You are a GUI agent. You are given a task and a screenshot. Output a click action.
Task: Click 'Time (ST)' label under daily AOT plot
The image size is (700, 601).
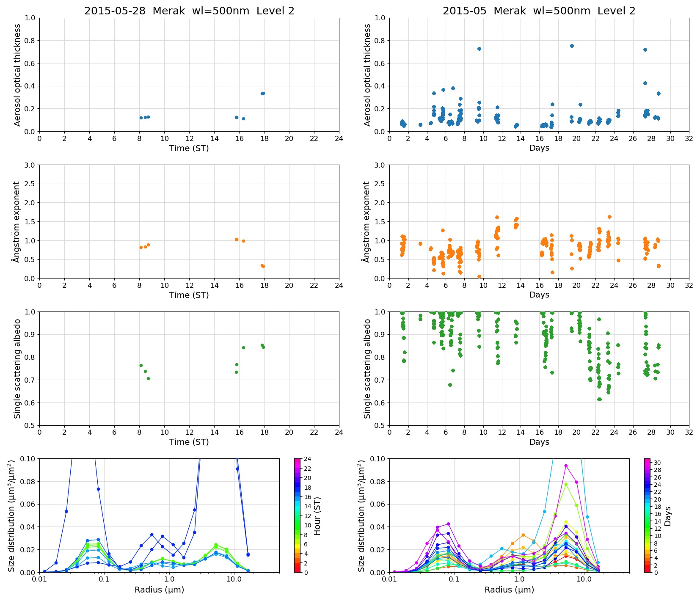click(189, 148)
